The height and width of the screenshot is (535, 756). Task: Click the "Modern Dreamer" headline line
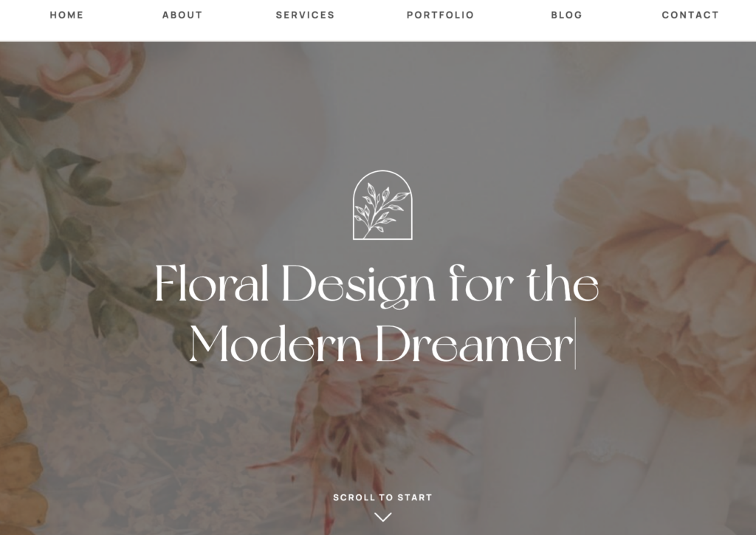point(382,343)
